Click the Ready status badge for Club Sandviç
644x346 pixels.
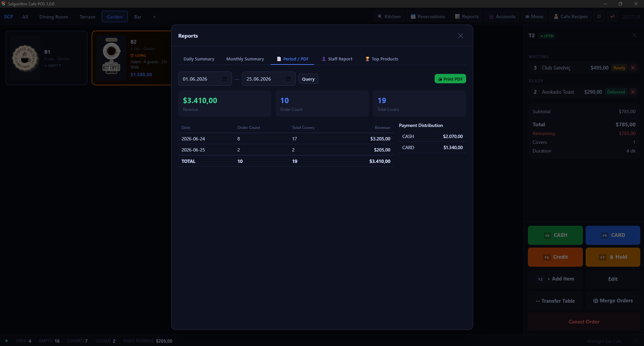pos(619,68)
